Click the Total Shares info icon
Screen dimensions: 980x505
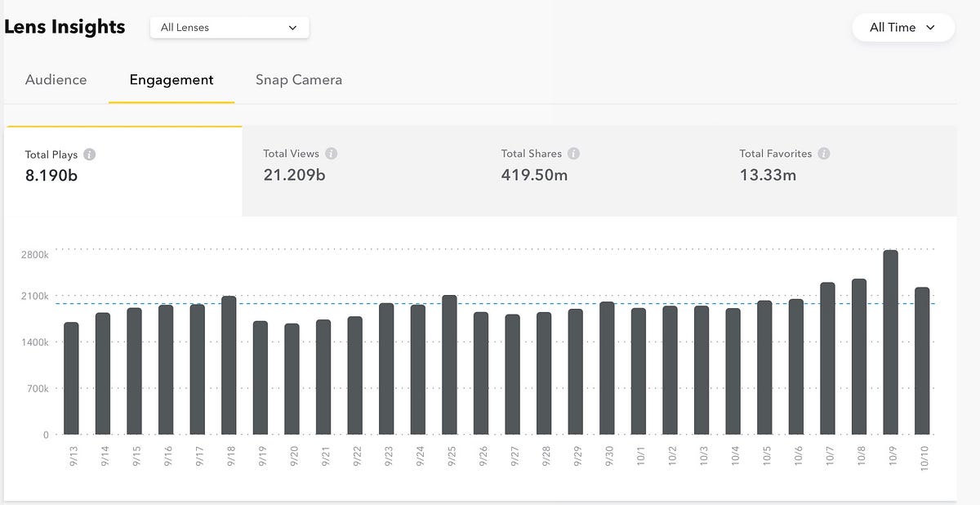(x=573, y=153)
